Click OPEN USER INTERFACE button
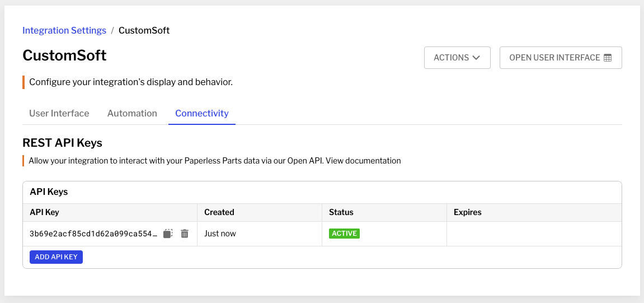The image size is (644, 303). click(561, 58)
